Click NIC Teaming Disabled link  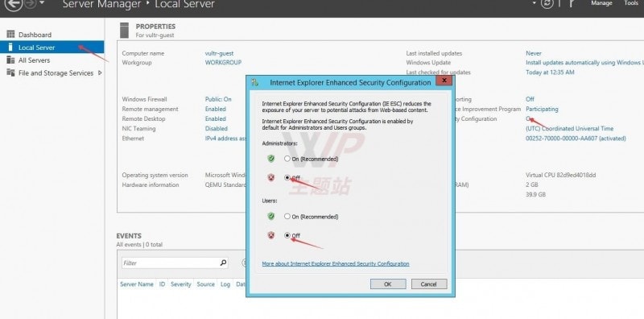(x=216, y=129)
